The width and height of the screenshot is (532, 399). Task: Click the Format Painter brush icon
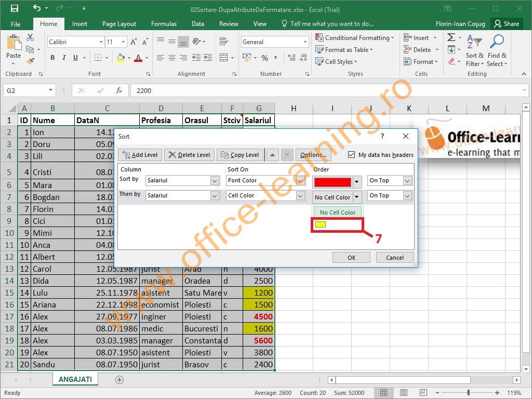click(30, 61)
